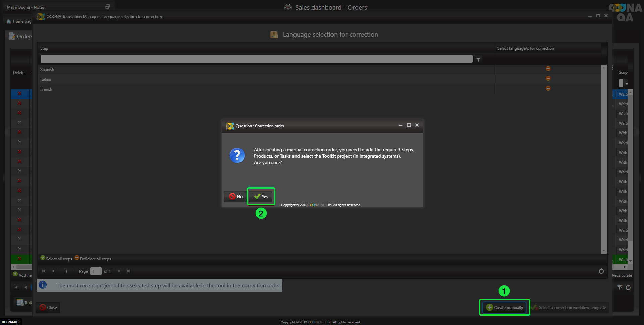Toggle the Italian language selection for correction
The image size is (644, 325).
548,78
